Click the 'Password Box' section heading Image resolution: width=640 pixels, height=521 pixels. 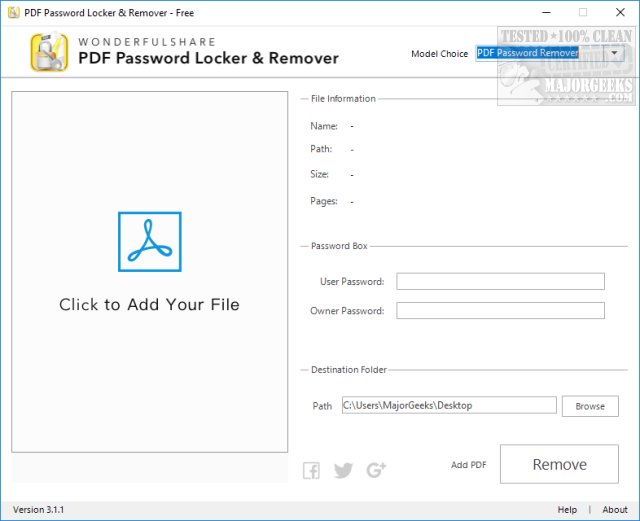click(339, 246)
